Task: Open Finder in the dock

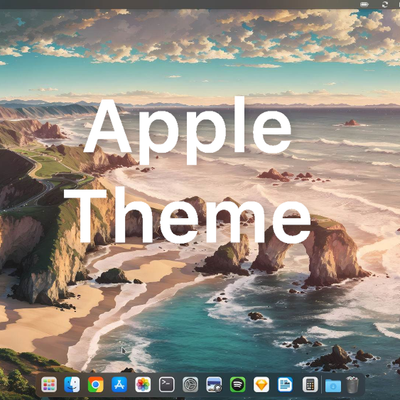Action: [x=72, y=385]
